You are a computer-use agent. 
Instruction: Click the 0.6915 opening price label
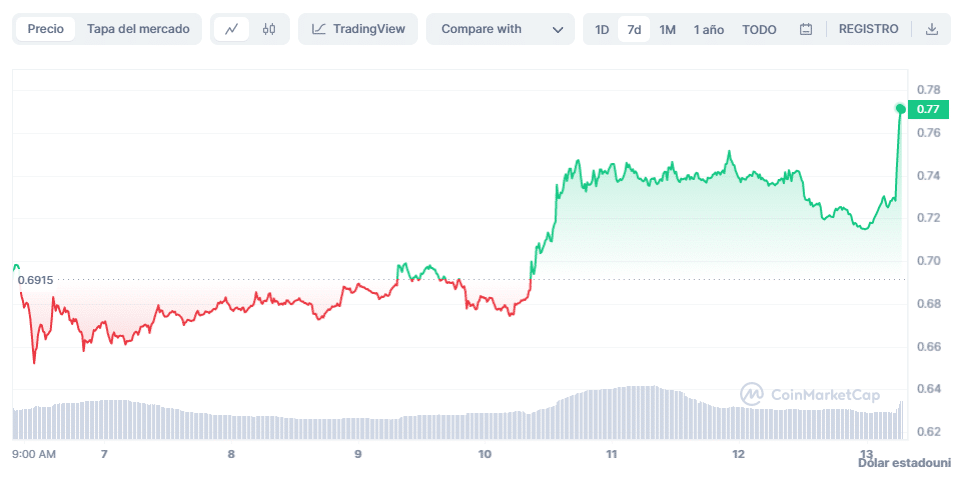tap(35, 280)
